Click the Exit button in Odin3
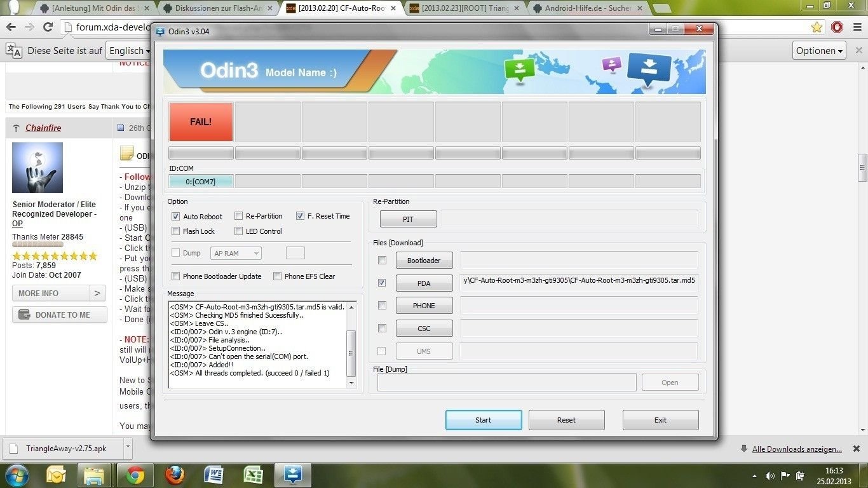 click(x=660, y=420)
